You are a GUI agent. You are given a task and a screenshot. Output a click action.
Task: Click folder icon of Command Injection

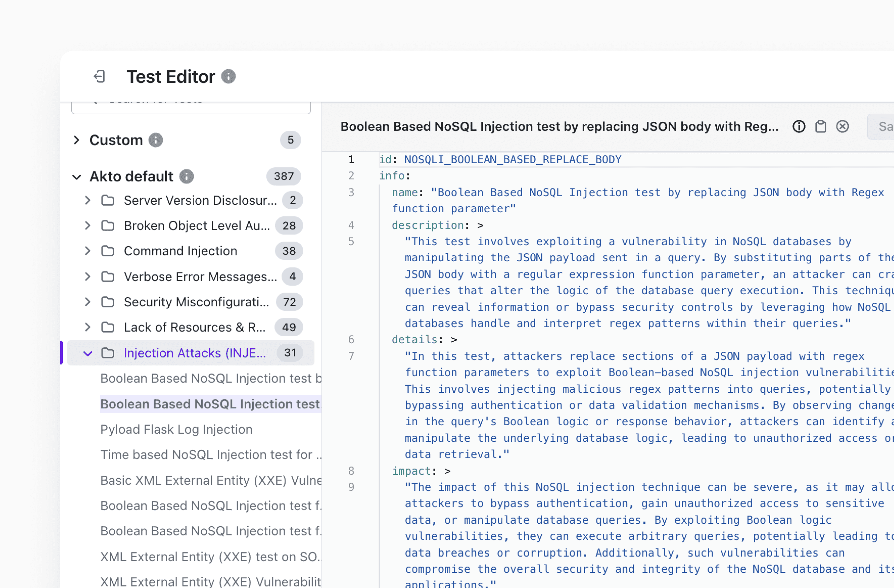click(x=108, y=251)
